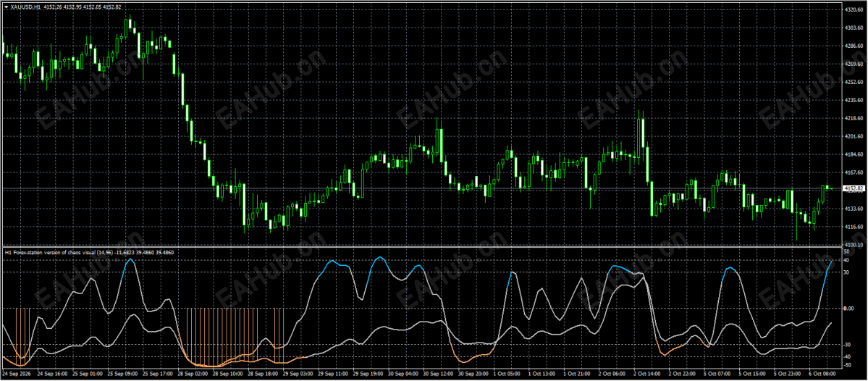The image size is (868, 381).
Task: Click the '25 Sep 17:00' time label
Action: (x=159, y=374)
